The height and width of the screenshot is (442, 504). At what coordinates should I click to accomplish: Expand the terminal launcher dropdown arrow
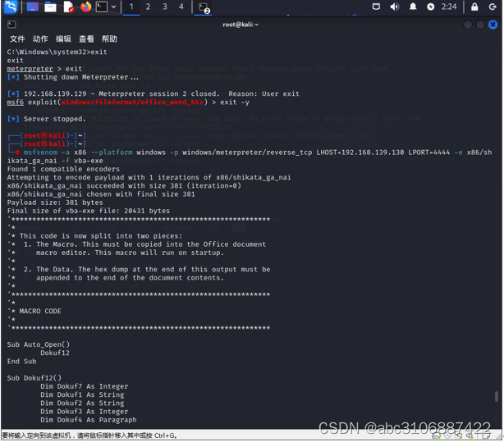point(113,7)
